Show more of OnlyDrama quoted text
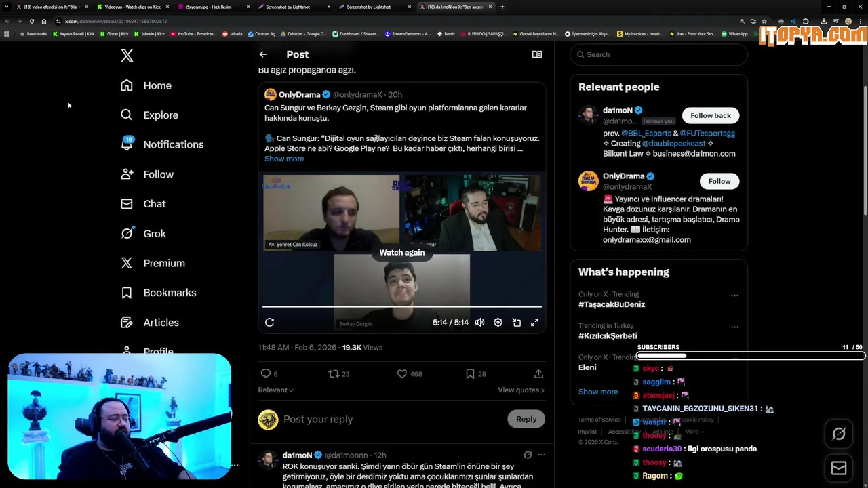This screenshot has width=868, height=488. pyautogui.click(x=284, y=159)
